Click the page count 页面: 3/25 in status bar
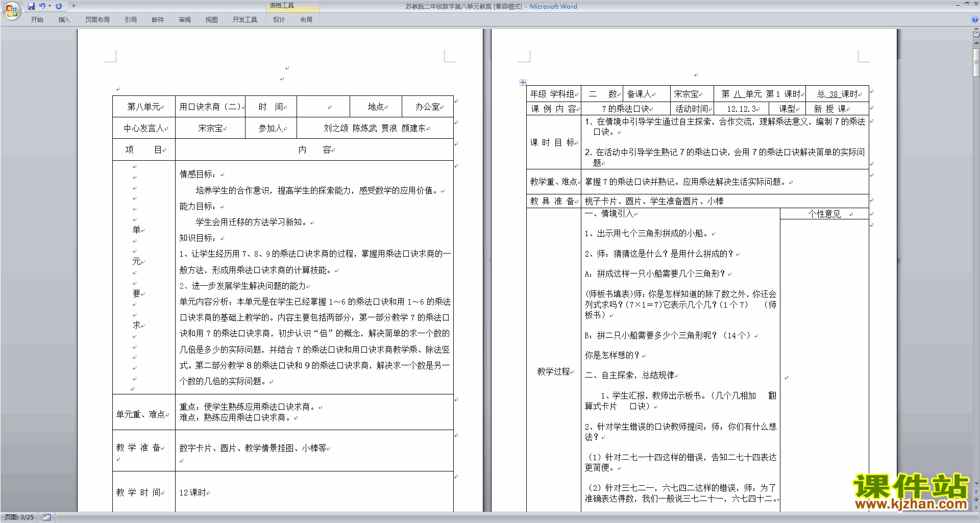Viewport: 980px width, 523px height. click(x=19, y=517)
